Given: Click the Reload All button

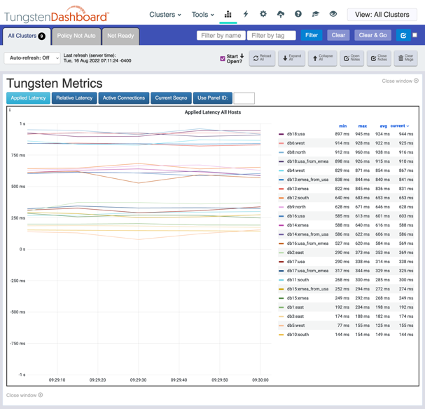Looking at the screenshot, I should 262,58.
